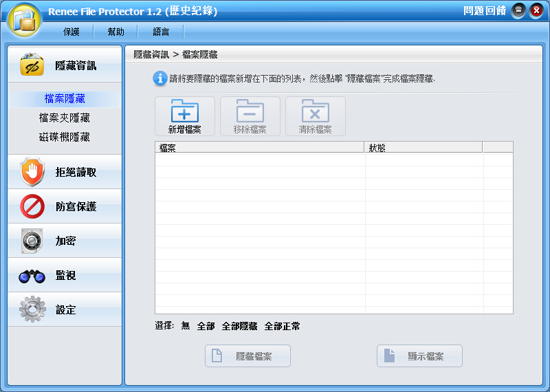
Task: Sort by the 檔案 column header
Action: coord(260,147)
